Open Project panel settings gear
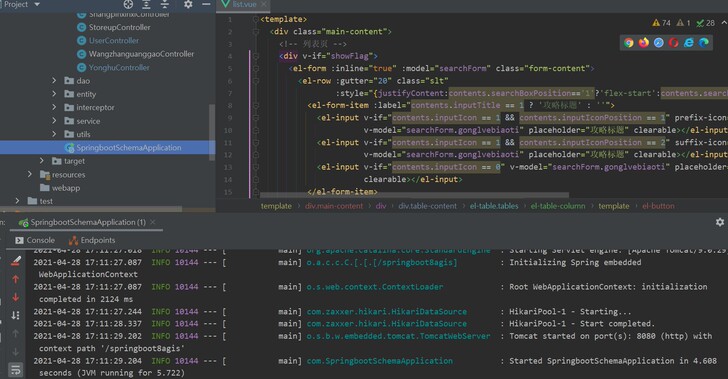This screenshot has height=379, width=728. [x=188, y=4]
